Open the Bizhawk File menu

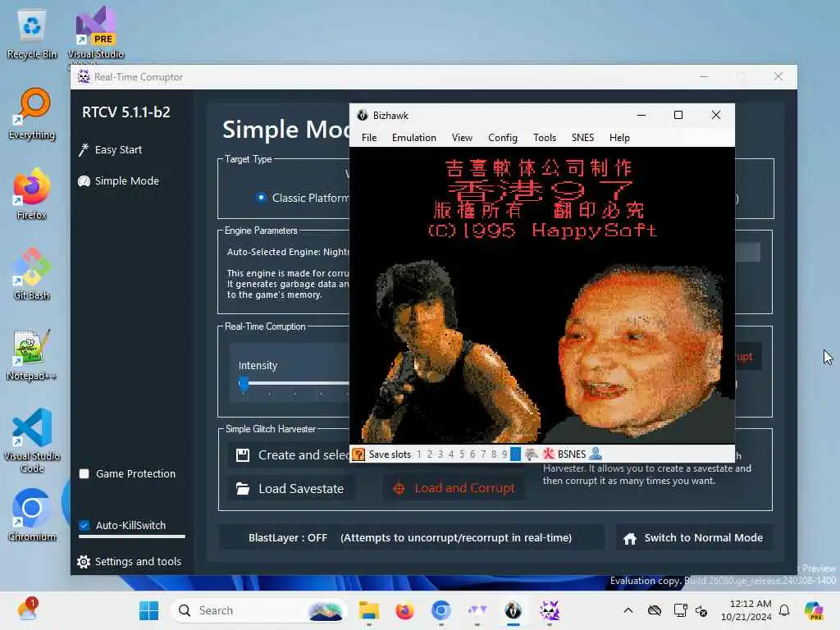pyautogui.click(x=369, y=138)
